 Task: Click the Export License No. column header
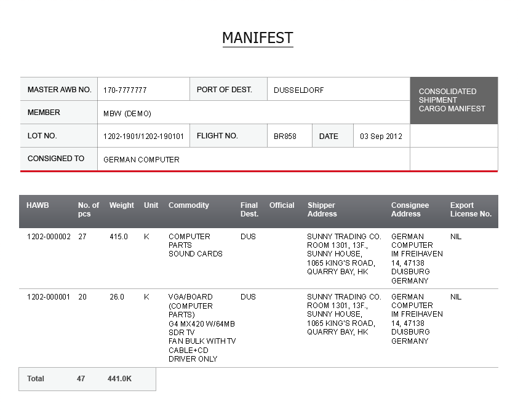pyautogui.click(x=471, y=210)
